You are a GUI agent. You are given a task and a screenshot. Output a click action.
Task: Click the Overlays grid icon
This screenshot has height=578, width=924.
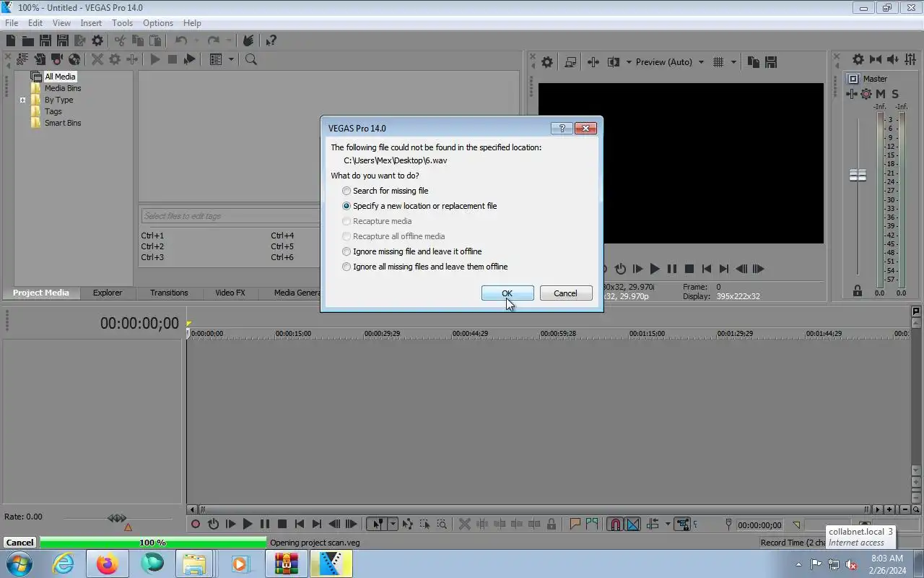tap(718, 62)
